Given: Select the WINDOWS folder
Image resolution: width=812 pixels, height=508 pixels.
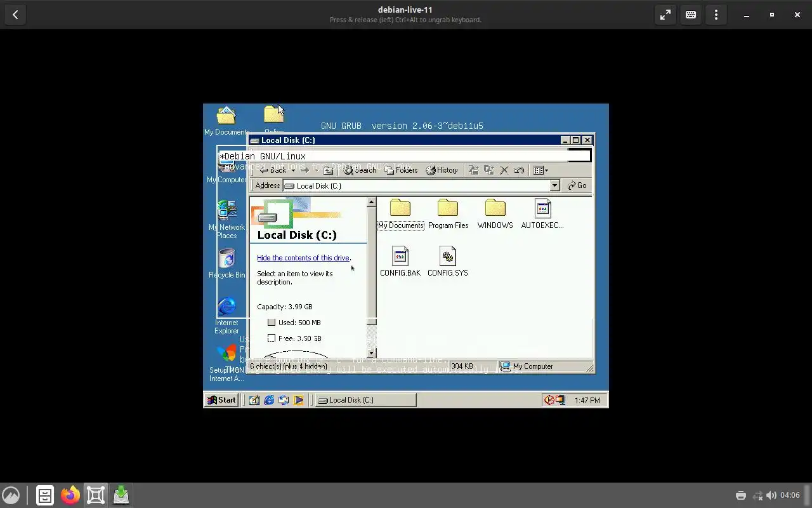Looking at the screenshot, I should point(495,214).
